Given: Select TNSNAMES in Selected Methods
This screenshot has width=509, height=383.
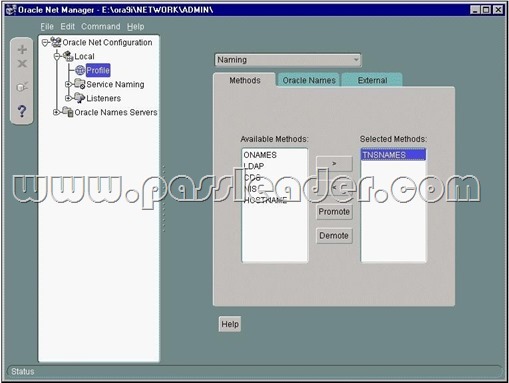Looking at the screenshot, I should 393,155.
